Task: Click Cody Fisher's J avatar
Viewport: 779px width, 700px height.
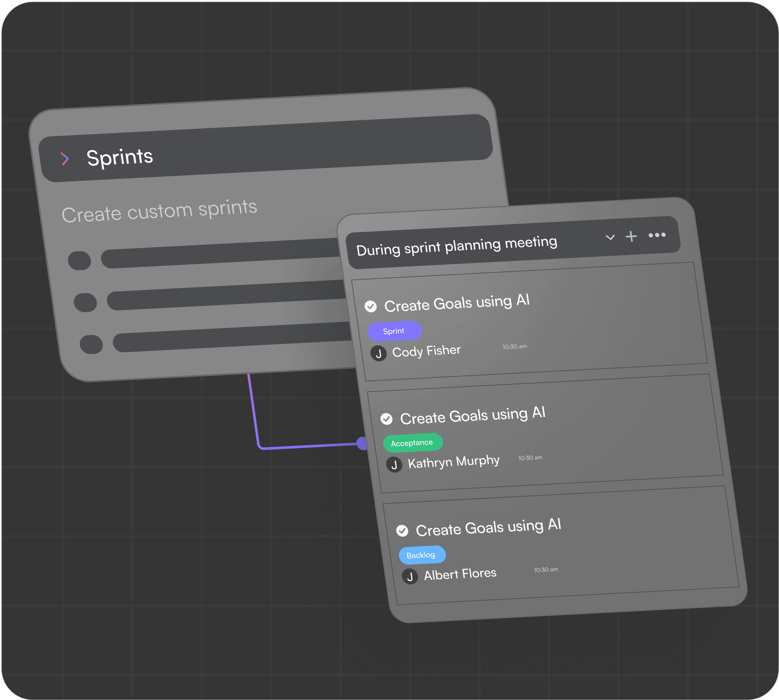Action: [378, 353]
